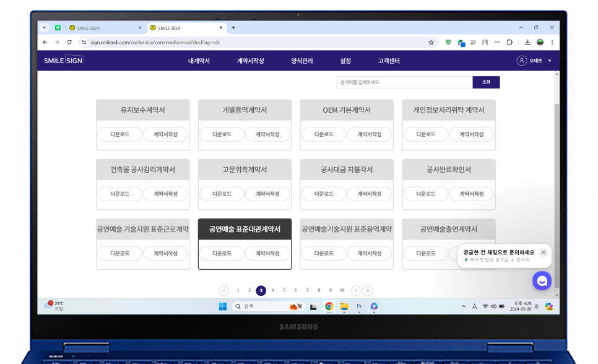Open the taskbar clock and date
This screenshot has height=364, width=598.
point(521,306)
